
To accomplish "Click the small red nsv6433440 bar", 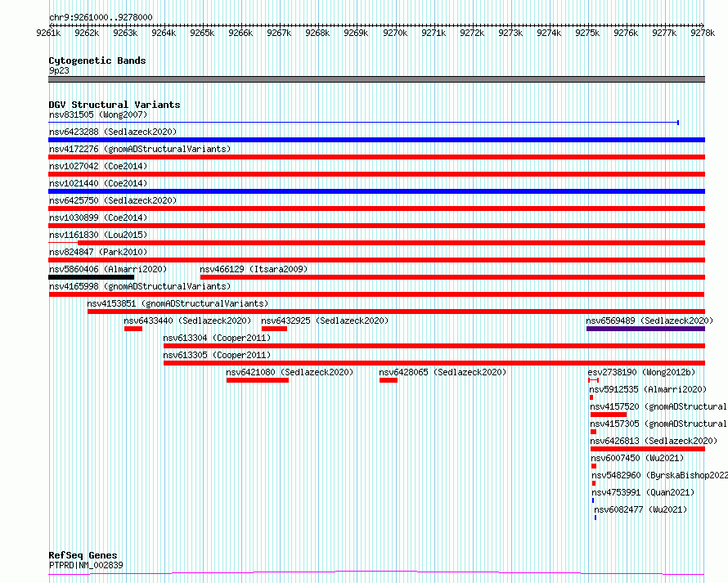I will (133, 329).
